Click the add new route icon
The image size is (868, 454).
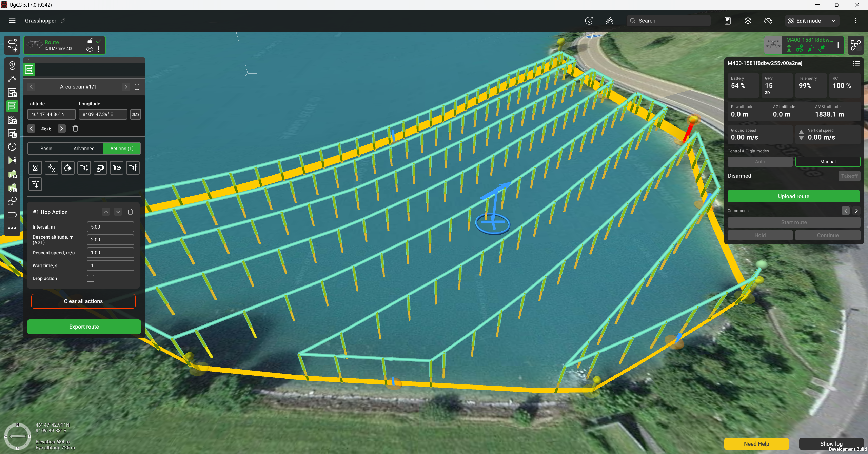click(12, 45)
